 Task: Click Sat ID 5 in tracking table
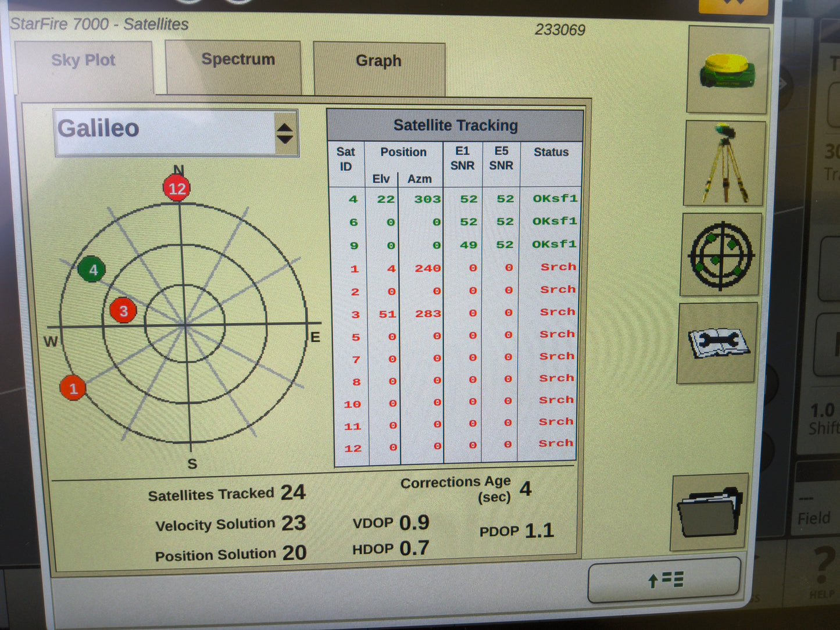coord(356,338)
